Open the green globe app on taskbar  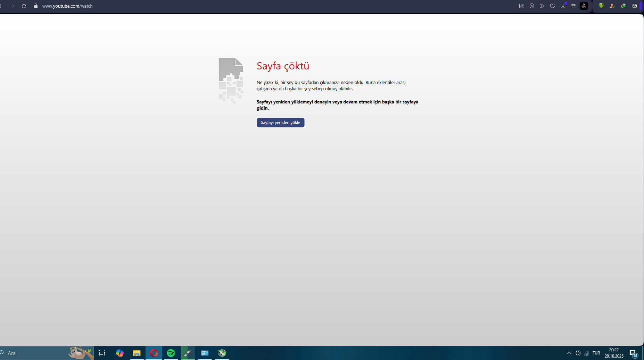pos(222,353)
